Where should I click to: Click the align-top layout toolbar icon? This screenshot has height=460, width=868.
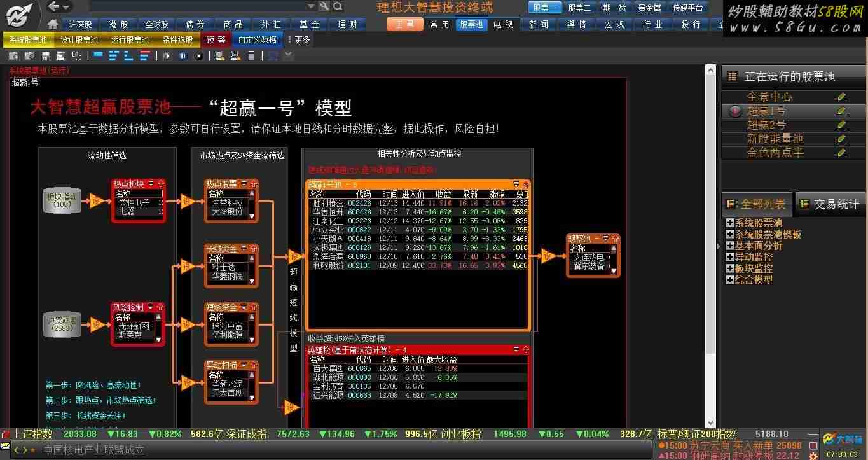(x=97, y=56)
